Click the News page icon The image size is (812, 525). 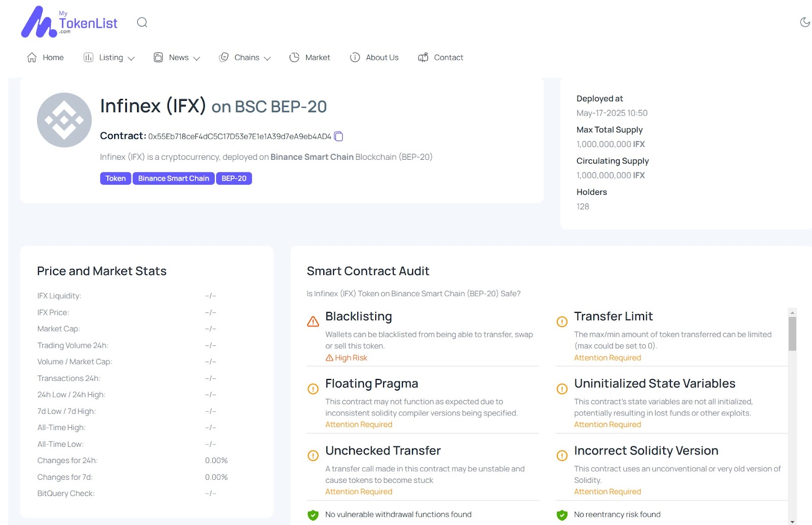(x=158, y=57)
